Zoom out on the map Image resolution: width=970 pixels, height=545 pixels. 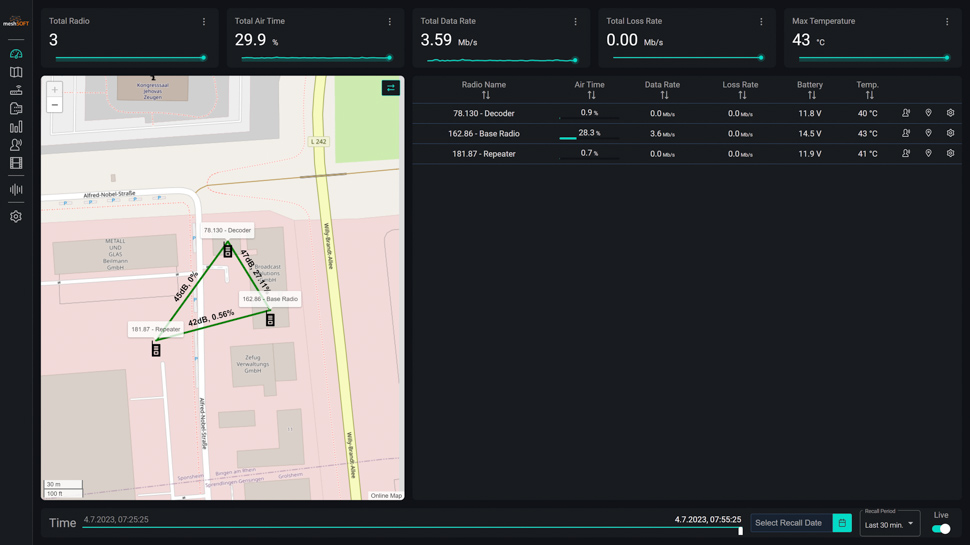[x=54, y=105]
